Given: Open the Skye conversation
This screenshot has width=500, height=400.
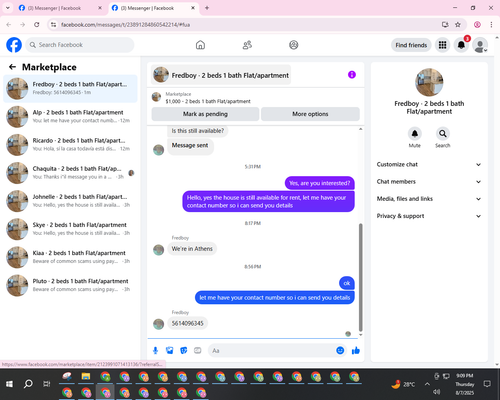Looking at the screenshot, I should click(70, 229).
